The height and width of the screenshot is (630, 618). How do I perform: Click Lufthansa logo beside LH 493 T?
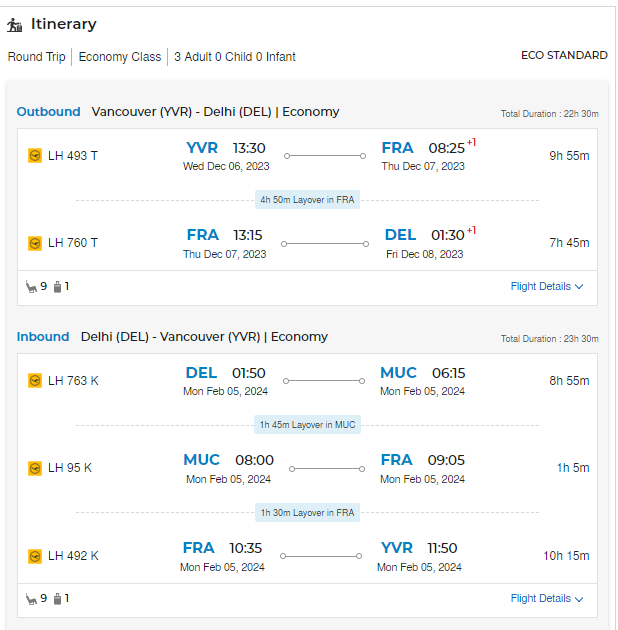coord(35,155)
